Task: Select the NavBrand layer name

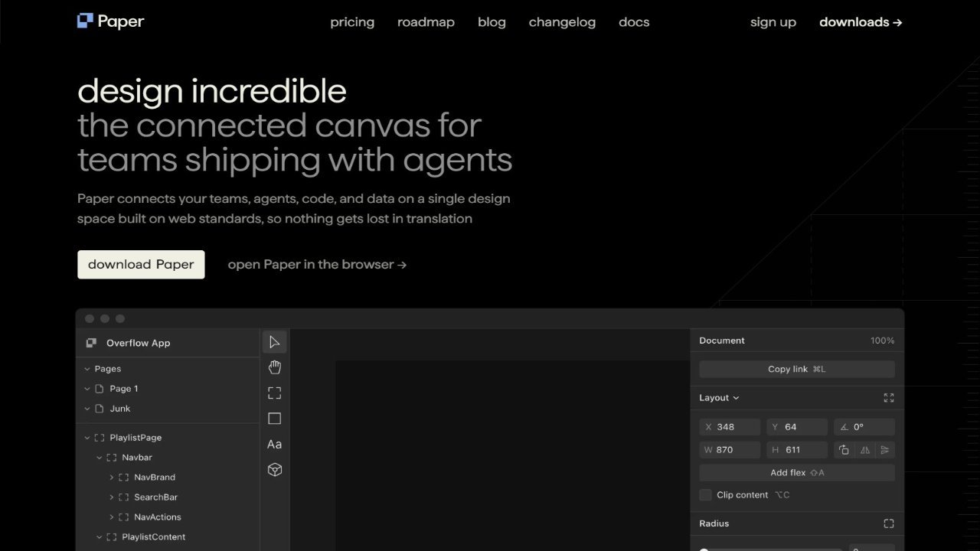Action: 155,478
